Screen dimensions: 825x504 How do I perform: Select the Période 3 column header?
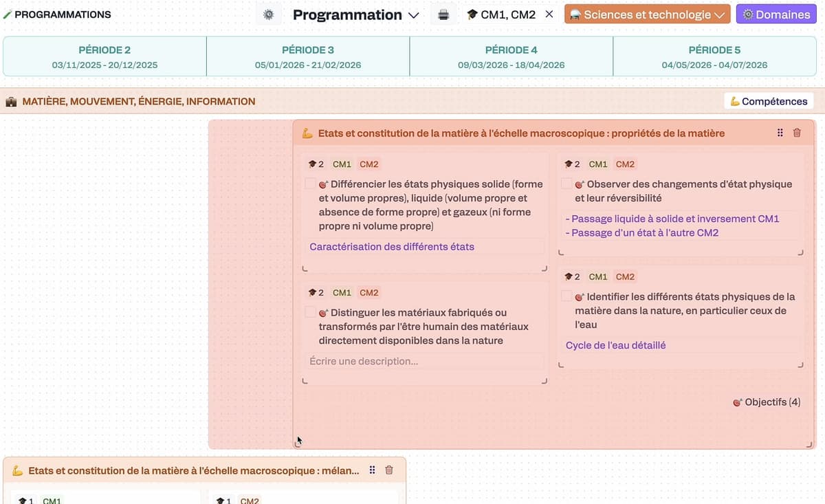[308, 56]
